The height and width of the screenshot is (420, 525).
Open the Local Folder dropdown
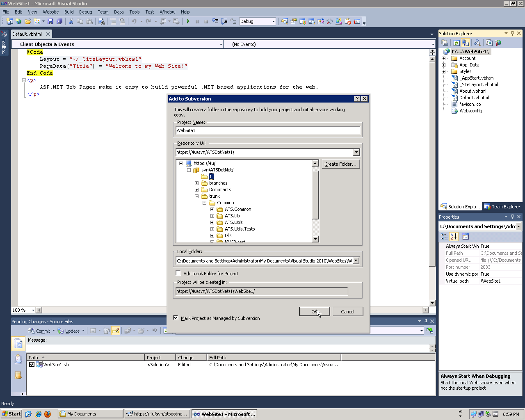(x=356, y=261)
